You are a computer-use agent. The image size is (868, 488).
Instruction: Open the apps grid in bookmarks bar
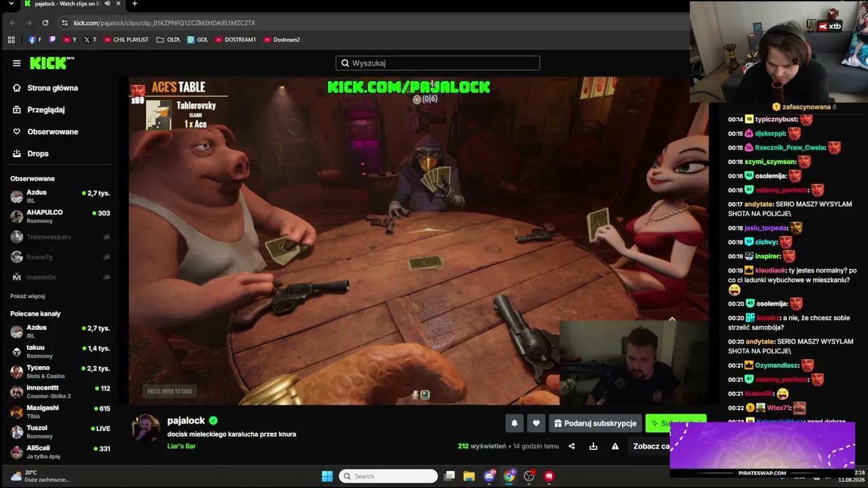click(12, 40)
